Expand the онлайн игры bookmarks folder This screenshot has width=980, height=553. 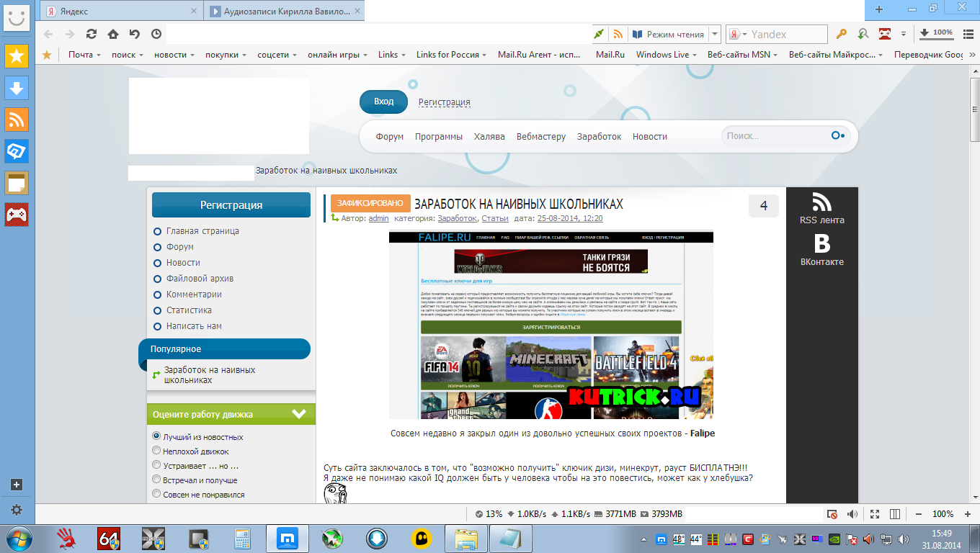pyautogui.click(x=337, y=55)
